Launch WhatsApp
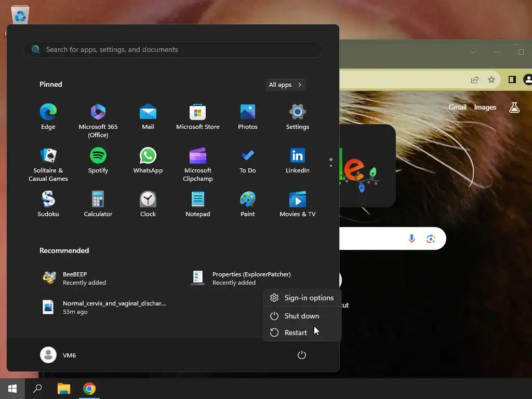The image size is (532, 399). click(148, 161)
